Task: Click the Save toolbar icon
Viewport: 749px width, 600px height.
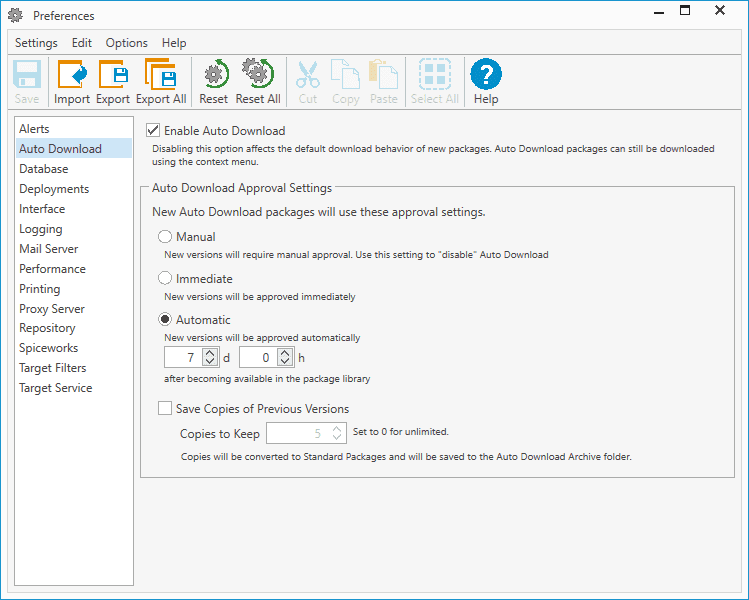Action: coord(26,74)
